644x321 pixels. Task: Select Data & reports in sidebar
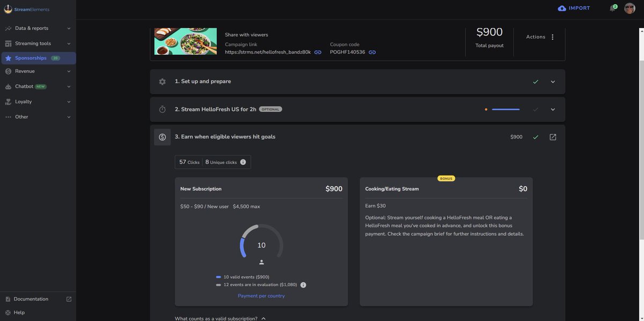(x=38, y=28)
